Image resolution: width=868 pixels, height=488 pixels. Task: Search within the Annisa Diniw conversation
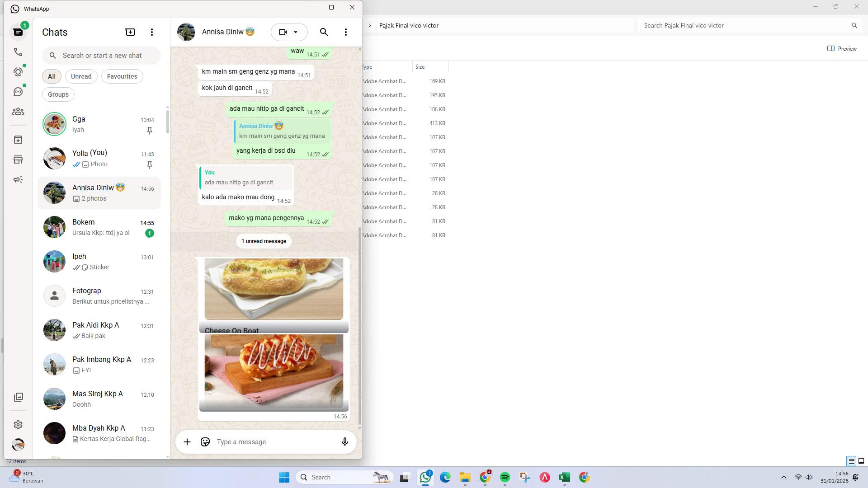click(x=324, y=32)
